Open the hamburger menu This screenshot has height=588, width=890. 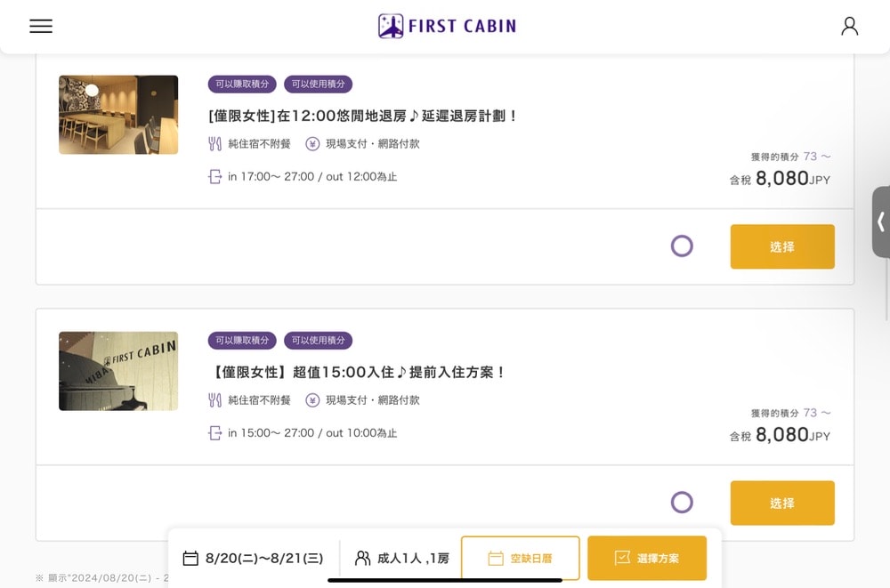[41, 26]
